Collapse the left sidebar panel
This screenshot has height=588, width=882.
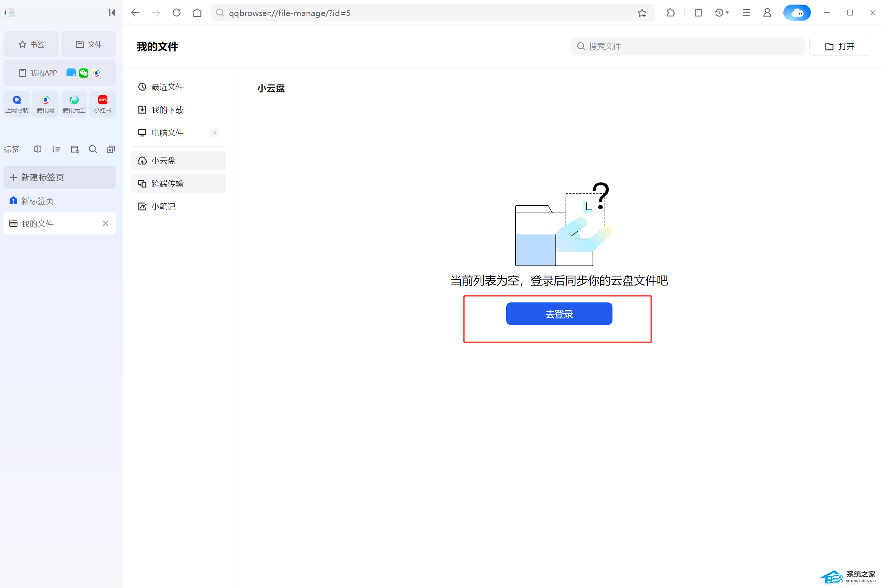(x=112, y=13)
